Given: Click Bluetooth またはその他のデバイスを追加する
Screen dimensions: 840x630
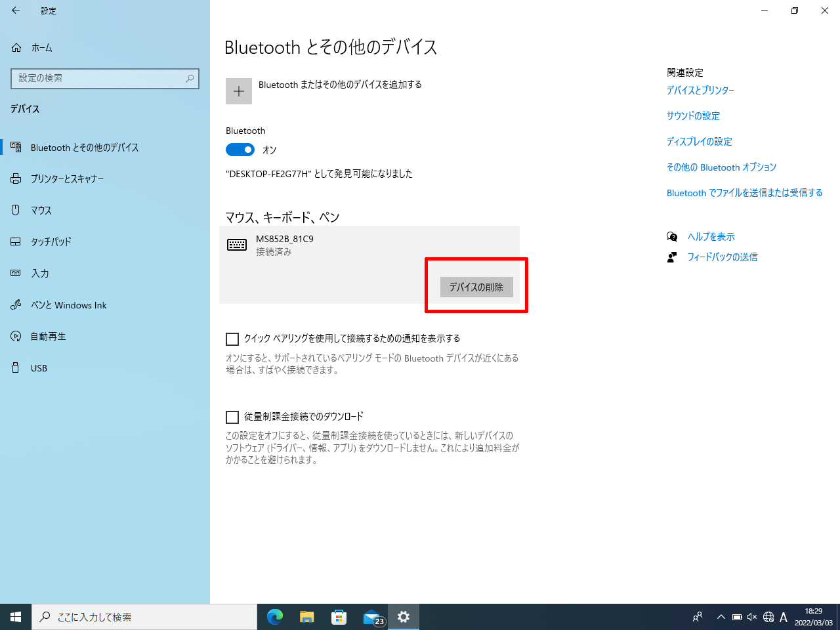Looking at the screenshot, I should [340, 85].
